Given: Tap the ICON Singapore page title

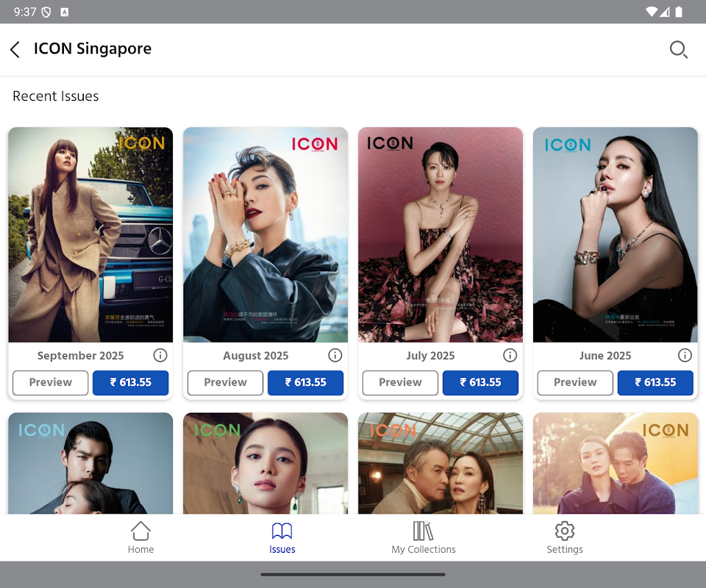Looking at the screenshot, I should pos(93,49).
